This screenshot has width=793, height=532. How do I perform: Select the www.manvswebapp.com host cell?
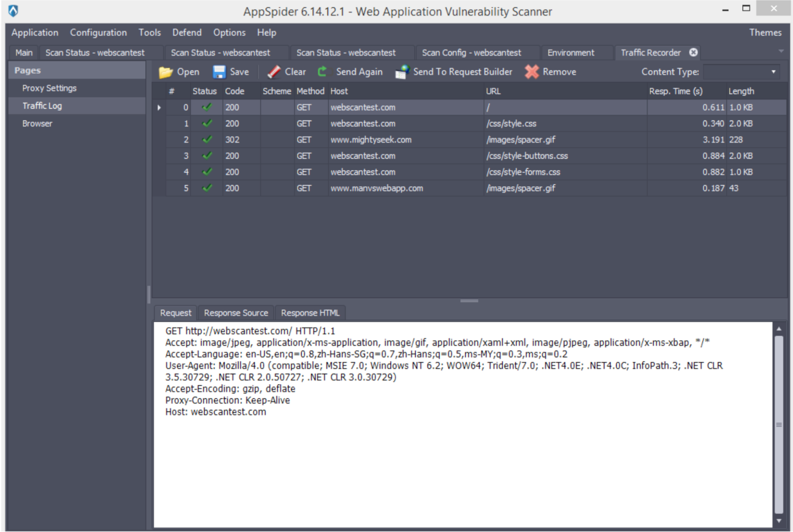point(406,188)
